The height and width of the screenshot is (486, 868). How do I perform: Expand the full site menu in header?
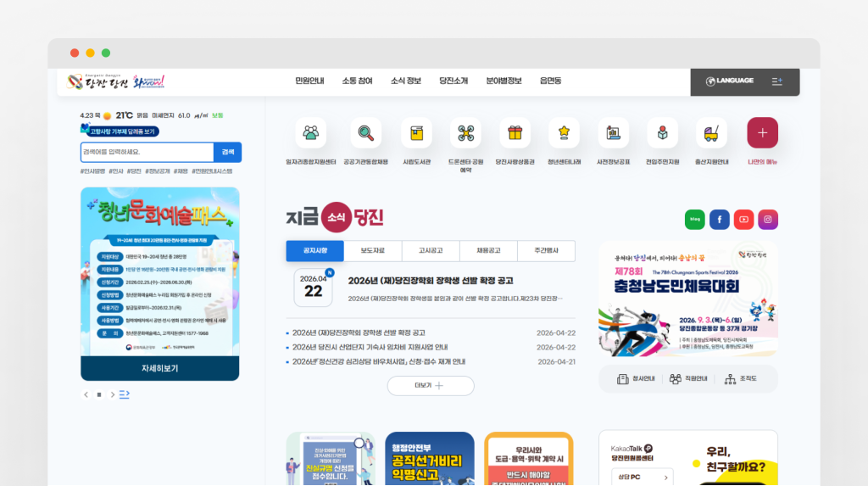coord(777,81)
